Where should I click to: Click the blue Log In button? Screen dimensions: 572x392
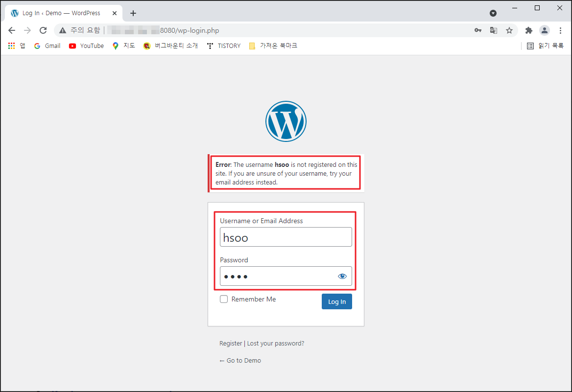pos(337,301)
